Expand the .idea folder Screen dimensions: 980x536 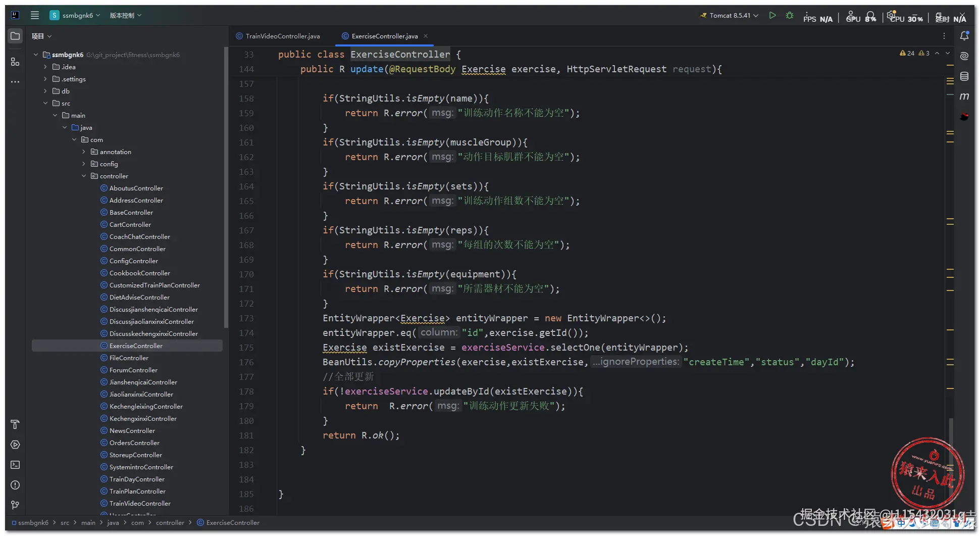tap(45, 67)
